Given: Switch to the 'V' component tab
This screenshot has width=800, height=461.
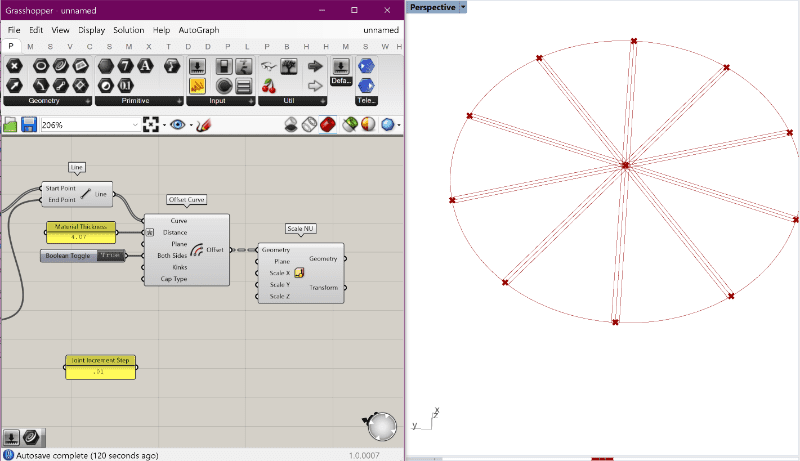Looking at the screenshot, I should click(x=70, y=46).
